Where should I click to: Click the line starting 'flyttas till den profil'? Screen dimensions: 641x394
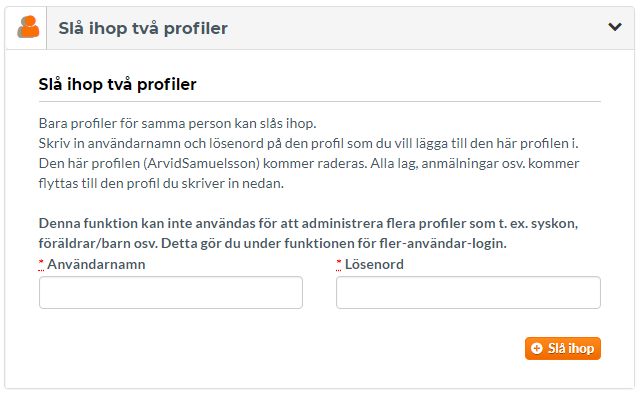tap(161, 183)
